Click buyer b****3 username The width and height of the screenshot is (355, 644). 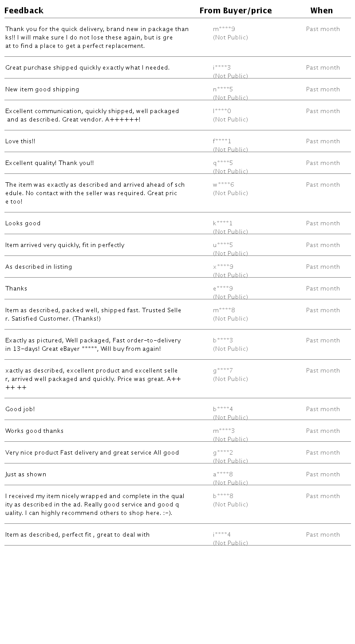(223, 341)
